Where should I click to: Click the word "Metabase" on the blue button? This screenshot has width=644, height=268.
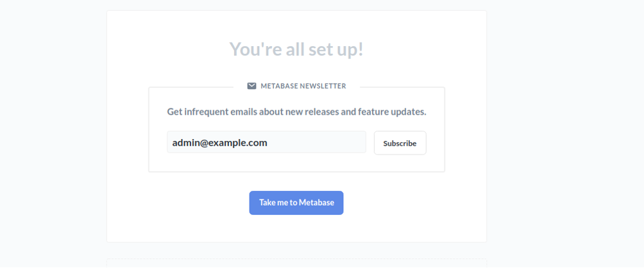pos(316,203)
